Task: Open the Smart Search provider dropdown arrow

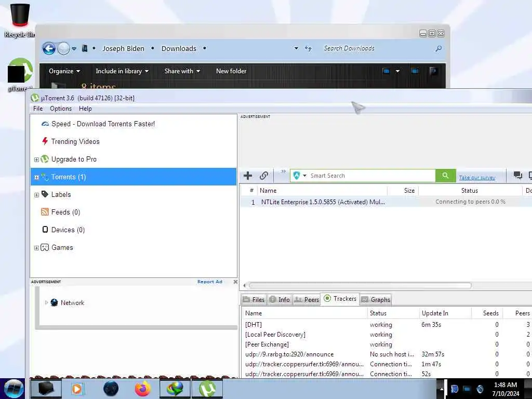Action: click(x=304, y=176)
